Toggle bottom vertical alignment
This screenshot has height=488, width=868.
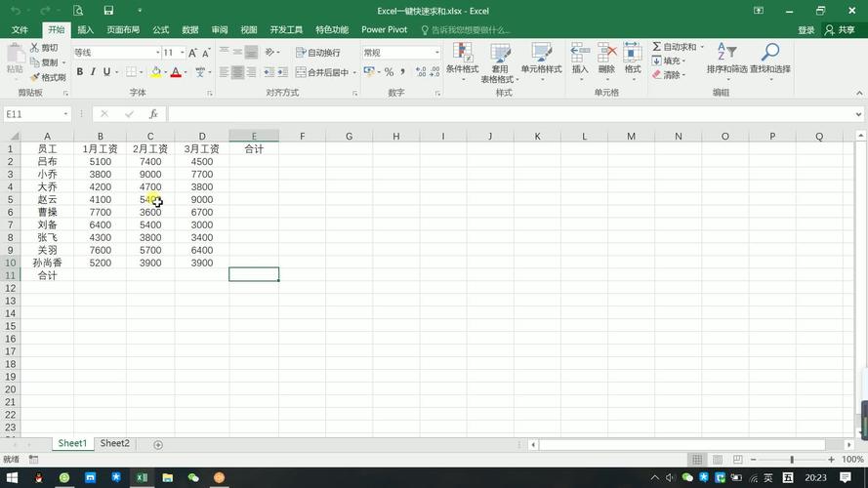(251, 52)
